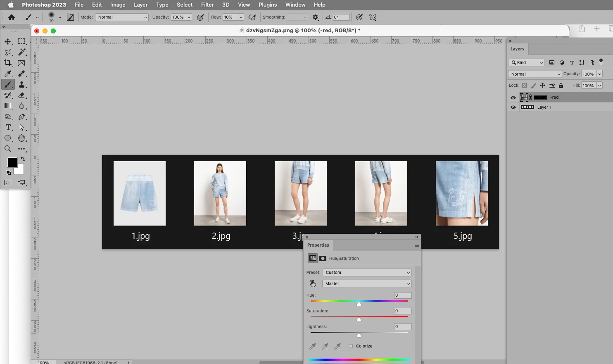Pick the Eraser tool
This screenshot has width=613, height=364.
pos(22,95)
